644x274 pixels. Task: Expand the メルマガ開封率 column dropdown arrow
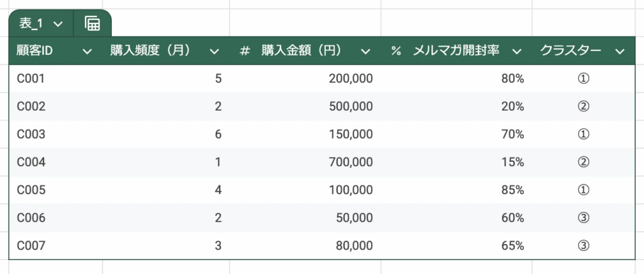point(517,51)
